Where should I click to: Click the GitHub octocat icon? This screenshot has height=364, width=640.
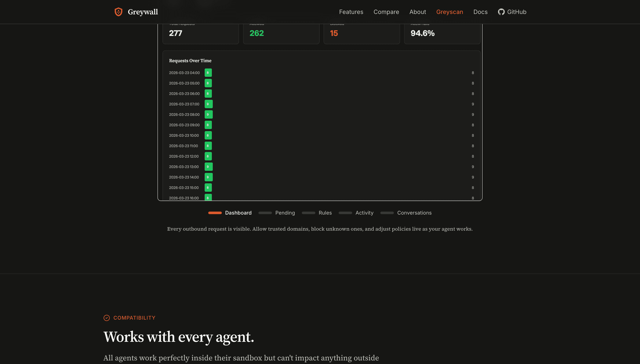(x=501, y=12)
